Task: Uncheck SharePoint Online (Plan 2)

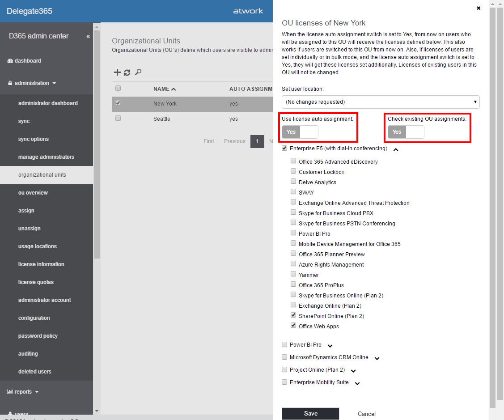Action: (293, 315)
